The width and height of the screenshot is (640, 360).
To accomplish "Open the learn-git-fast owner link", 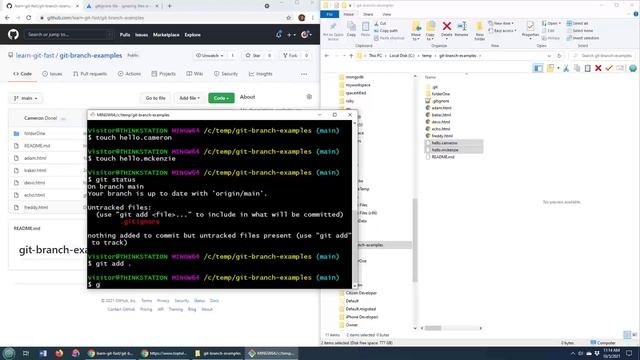I will tap(35, 56).
